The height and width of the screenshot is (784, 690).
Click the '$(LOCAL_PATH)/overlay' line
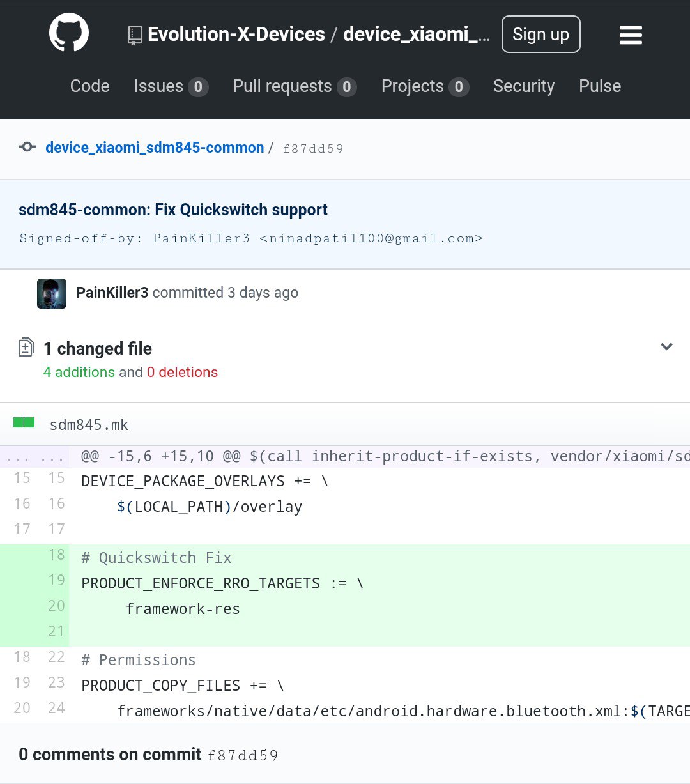pos(210,507)
